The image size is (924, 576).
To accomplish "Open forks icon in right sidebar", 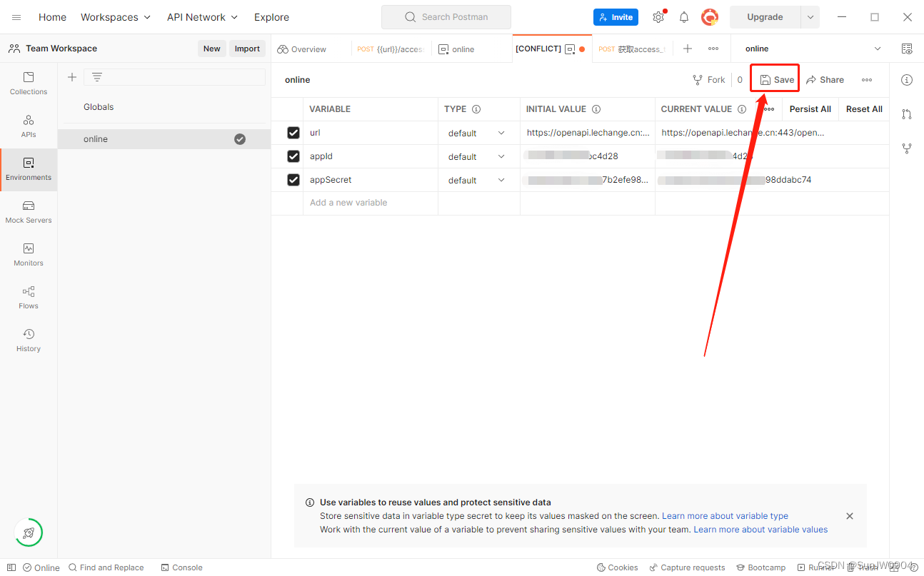I will tap(907, 148).
